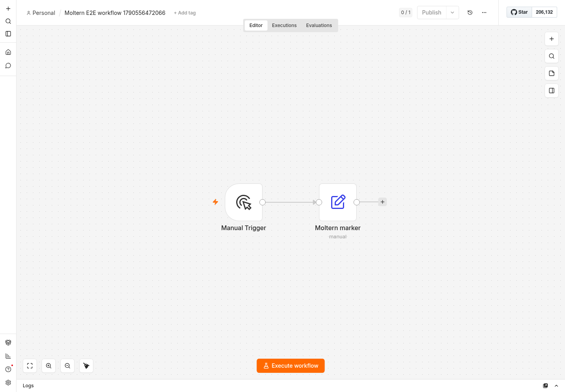Viewport: 565px width, 392px height.
Task: Zoom in on the canvas
Action: (49, 366)
